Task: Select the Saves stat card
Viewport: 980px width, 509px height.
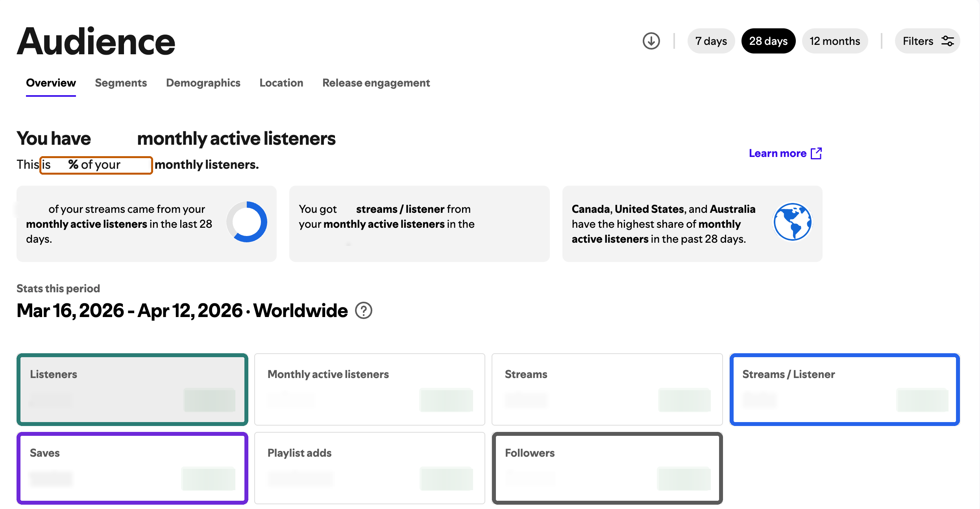Action: click(x=132, y=468)
